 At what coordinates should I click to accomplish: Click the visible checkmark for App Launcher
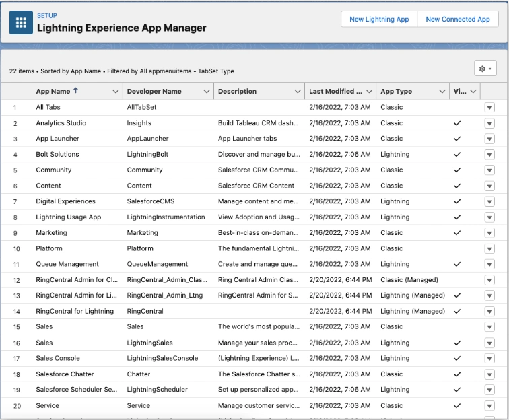pyautogui.click(x=457, y=139)
